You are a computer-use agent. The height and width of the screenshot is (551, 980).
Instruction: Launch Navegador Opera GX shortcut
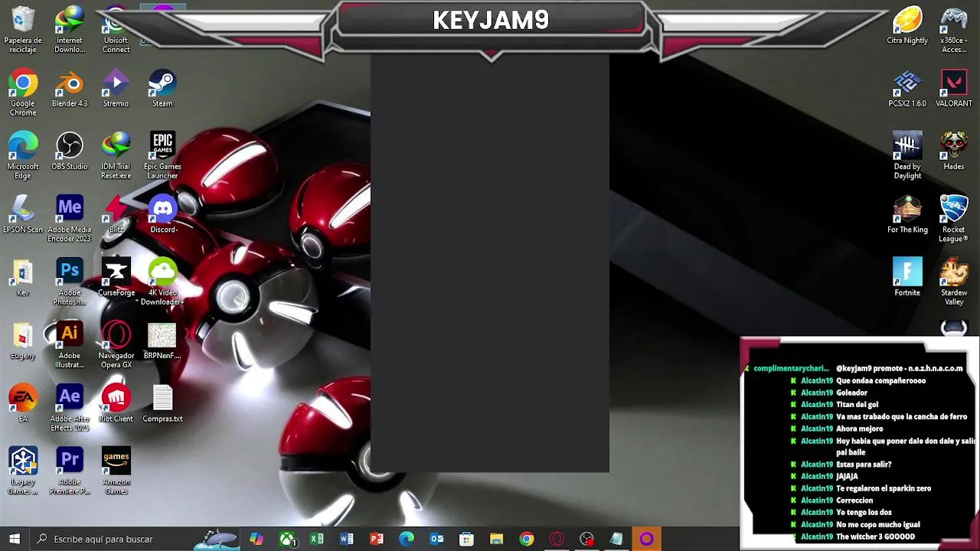(116, 344)
